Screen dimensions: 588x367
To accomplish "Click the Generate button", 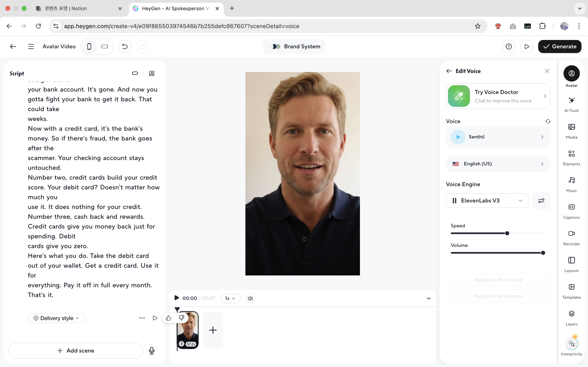I will pyautogui.click(x=559, y=46).
